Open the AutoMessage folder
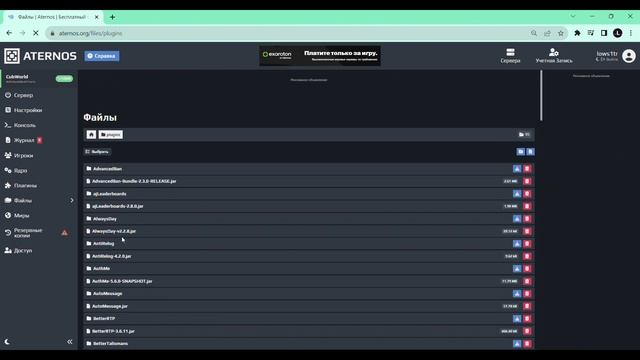 [107, 293]
